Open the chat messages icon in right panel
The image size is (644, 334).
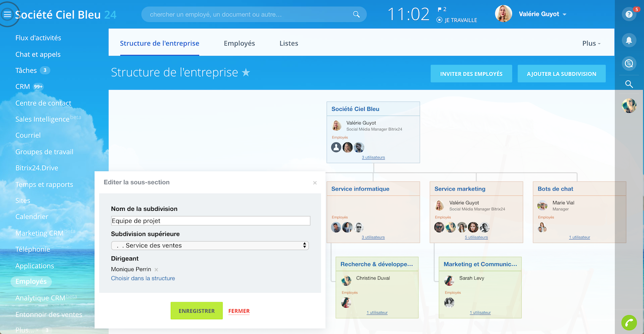click(629, 63)
